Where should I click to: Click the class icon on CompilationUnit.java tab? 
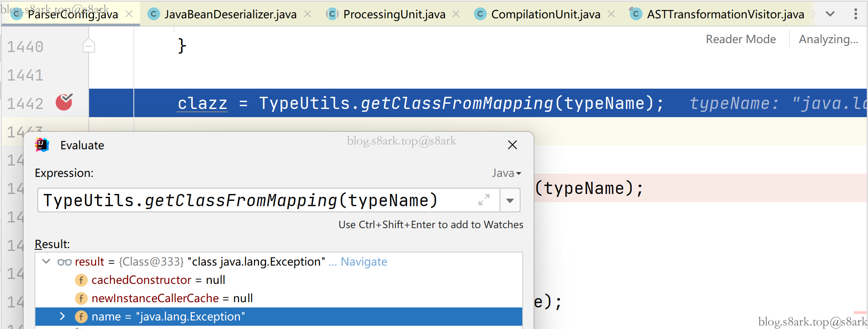[480, 14]
